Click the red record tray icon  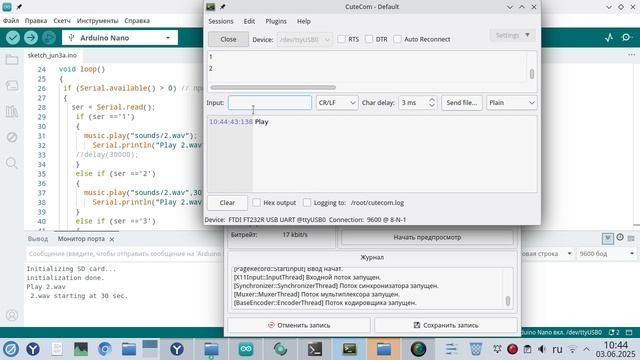coord(512,349)
